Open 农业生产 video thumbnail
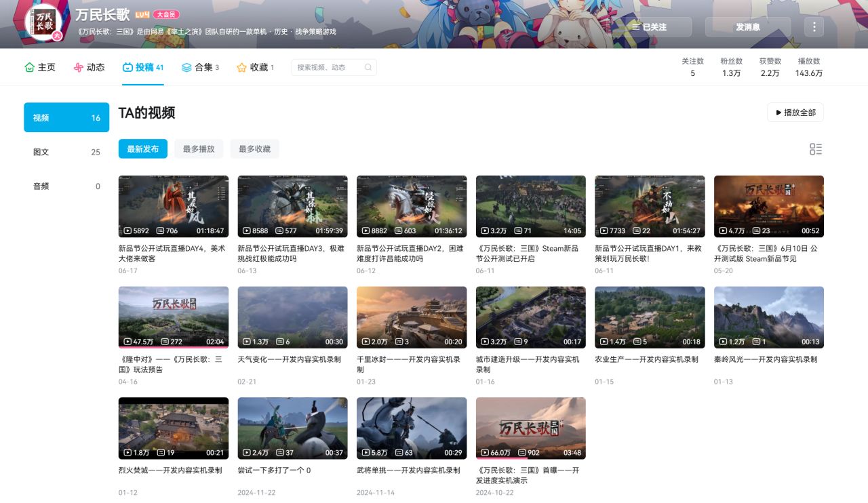The image size is (868, 503). [x=650, y=317]
